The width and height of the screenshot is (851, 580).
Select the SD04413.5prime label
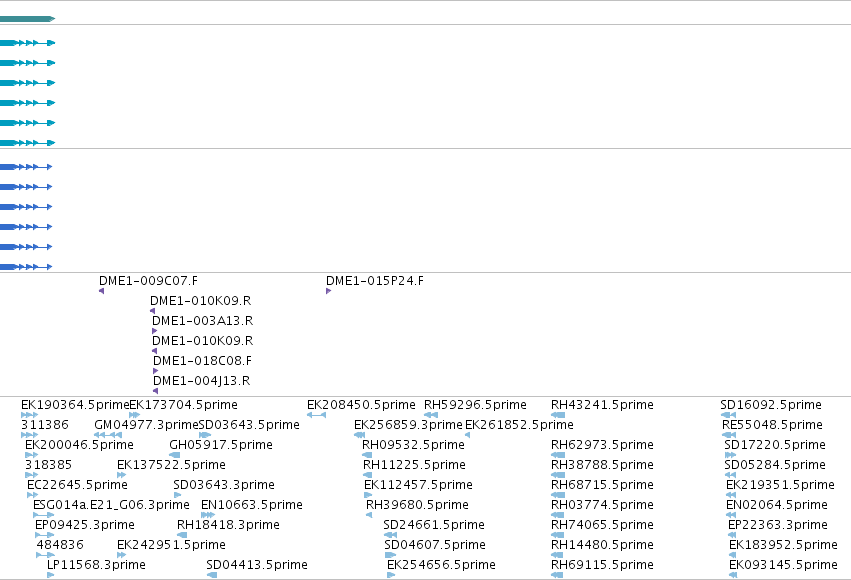click(257, 565)
